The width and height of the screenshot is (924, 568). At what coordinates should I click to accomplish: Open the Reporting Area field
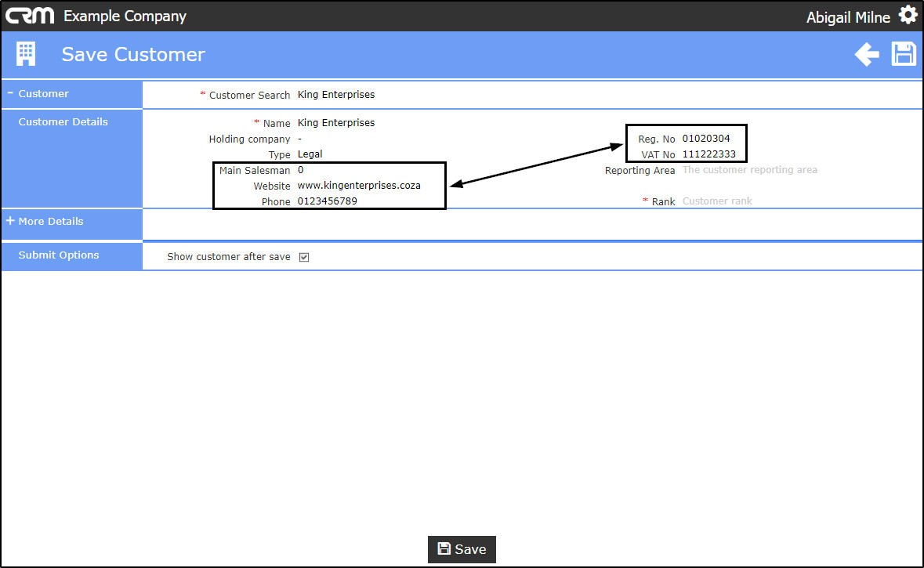[x=749, y=170]
